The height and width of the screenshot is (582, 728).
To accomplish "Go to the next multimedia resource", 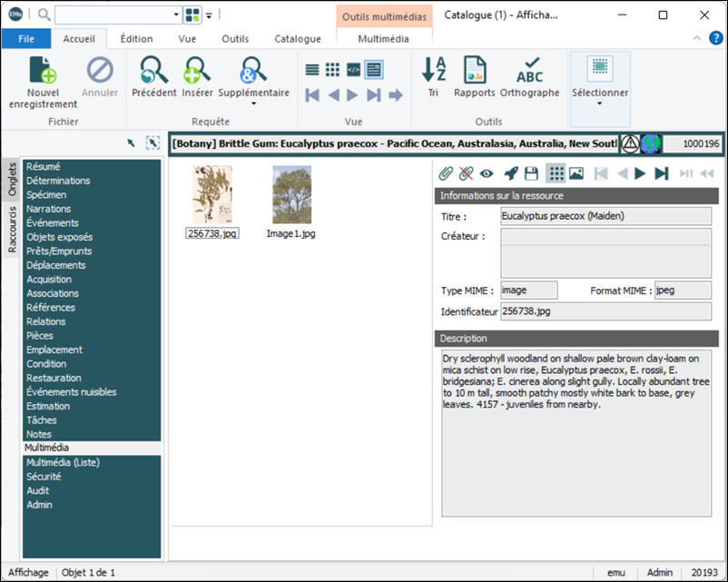I will (x=640, y=173).
